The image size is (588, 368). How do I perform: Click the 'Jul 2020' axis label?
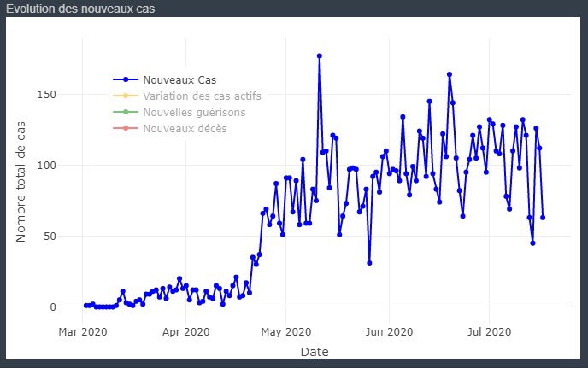tap(490, 331)
